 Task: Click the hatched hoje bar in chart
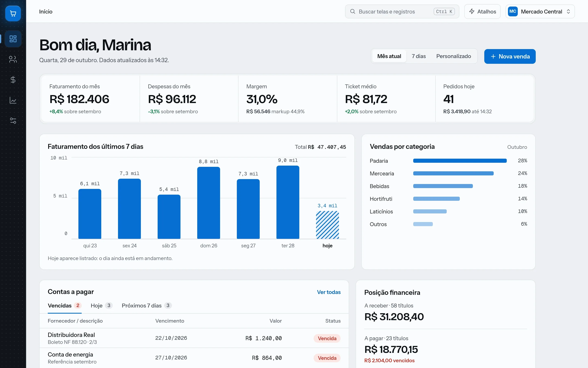click(327, 225)
